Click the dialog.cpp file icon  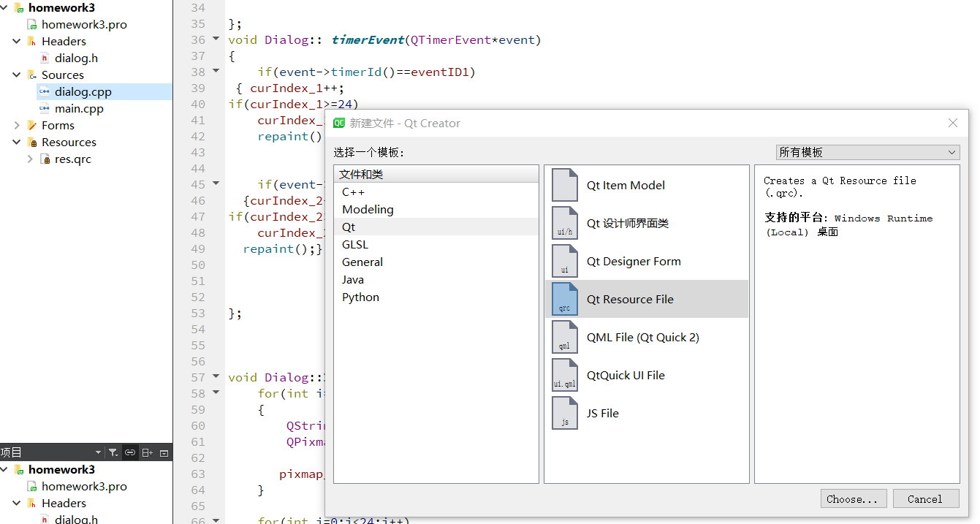tap(45, 92)
